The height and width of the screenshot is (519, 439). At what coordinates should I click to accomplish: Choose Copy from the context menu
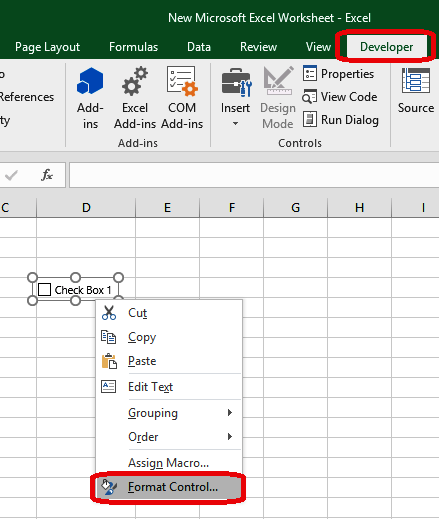pos(169,337)
